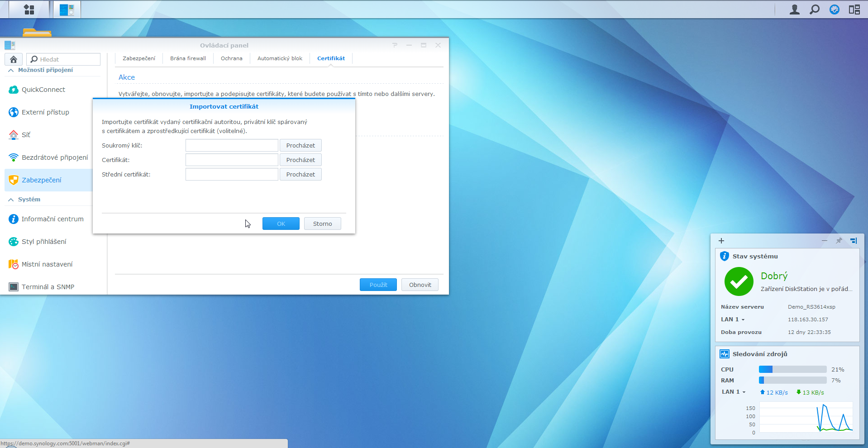Screen dimensions: 868x448
Task: Click the QuickConnect sidebar icon
Action: pyautogui.click(x=14, y=90)
